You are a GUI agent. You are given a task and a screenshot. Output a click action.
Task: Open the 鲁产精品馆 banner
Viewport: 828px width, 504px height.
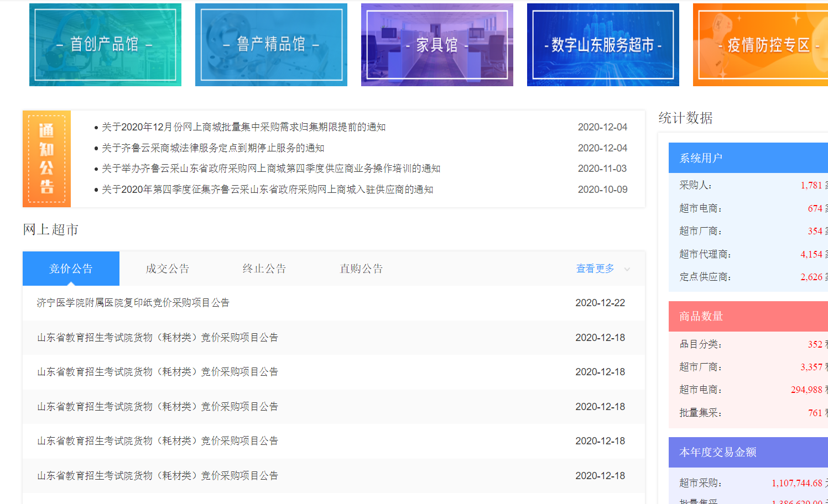271,45
